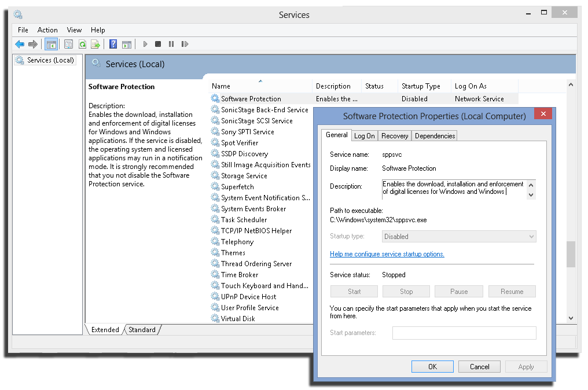Click description box scroll down arrow

pos(531,194)
